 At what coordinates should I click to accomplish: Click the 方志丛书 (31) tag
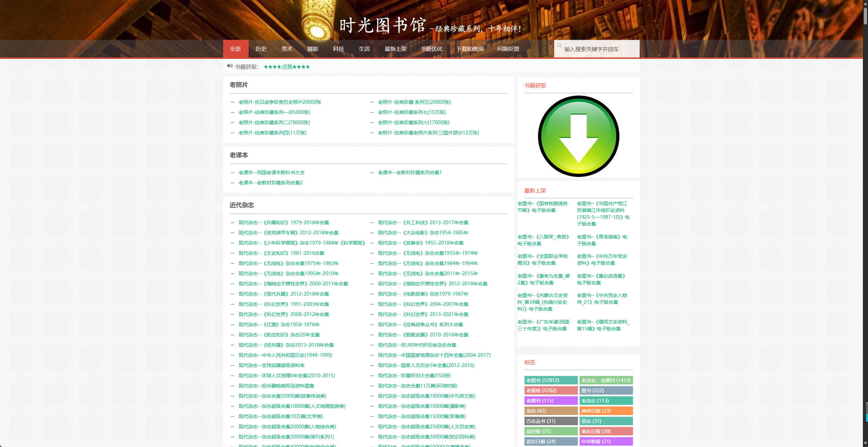(551, 421)
